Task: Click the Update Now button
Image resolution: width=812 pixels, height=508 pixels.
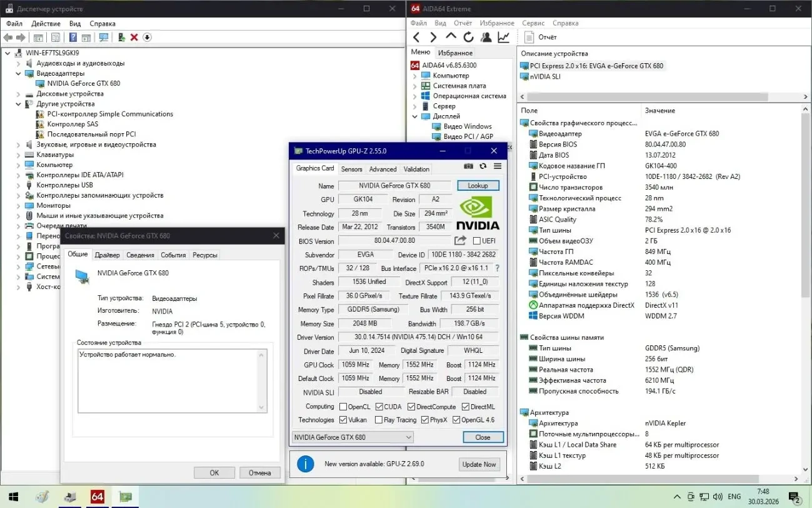Action: click(x=479, y=464)
